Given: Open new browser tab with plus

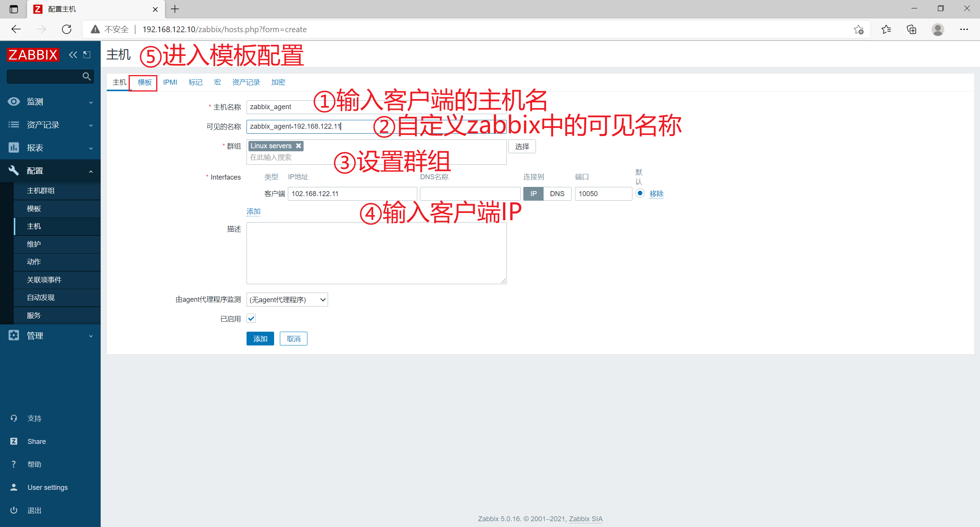Looking at the screenshot, I should click(175, 9).
